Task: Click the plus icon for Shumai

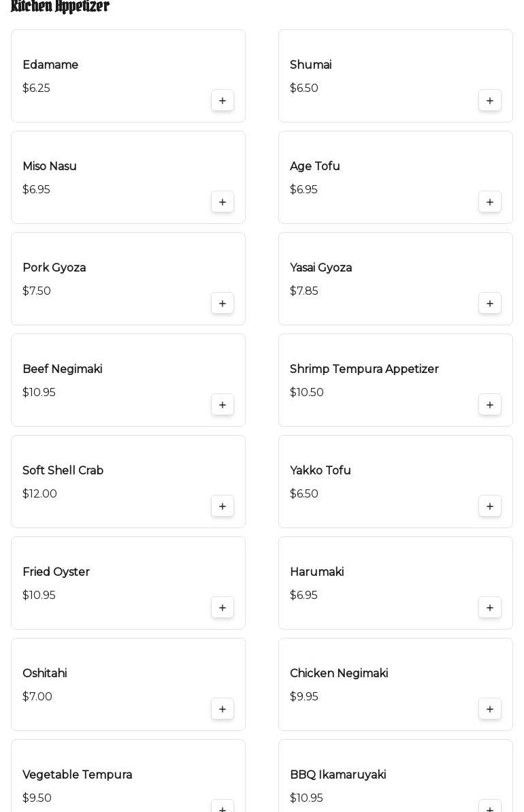Action: [490, 101]
